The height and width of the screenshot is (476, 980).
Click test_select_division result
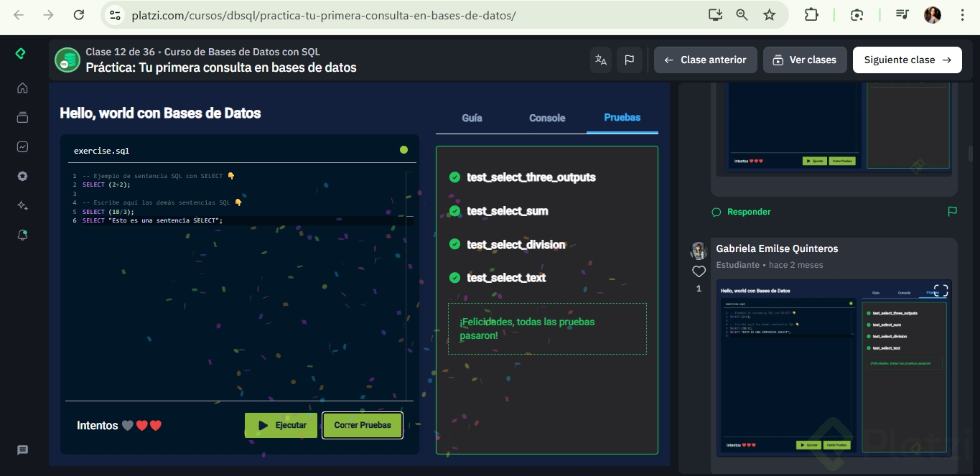tap(507, 245)
